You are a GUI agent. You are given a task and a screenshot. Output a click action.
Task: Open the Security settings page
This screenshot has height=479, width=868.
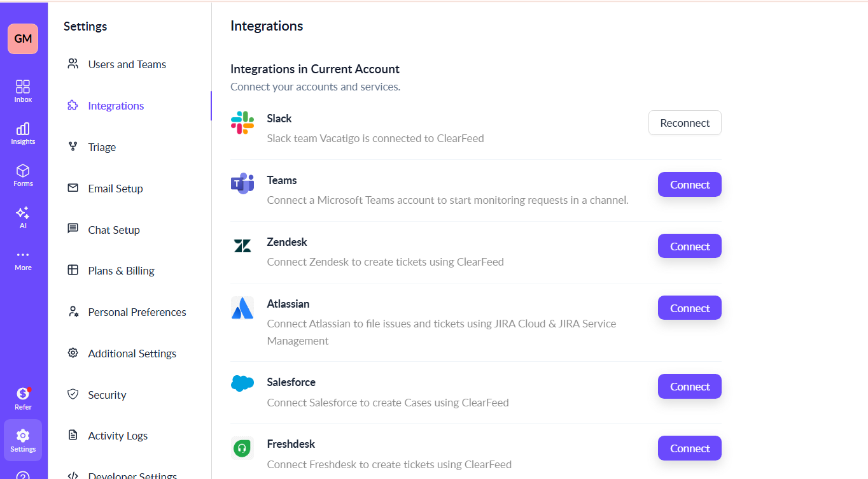pos(107,395)
